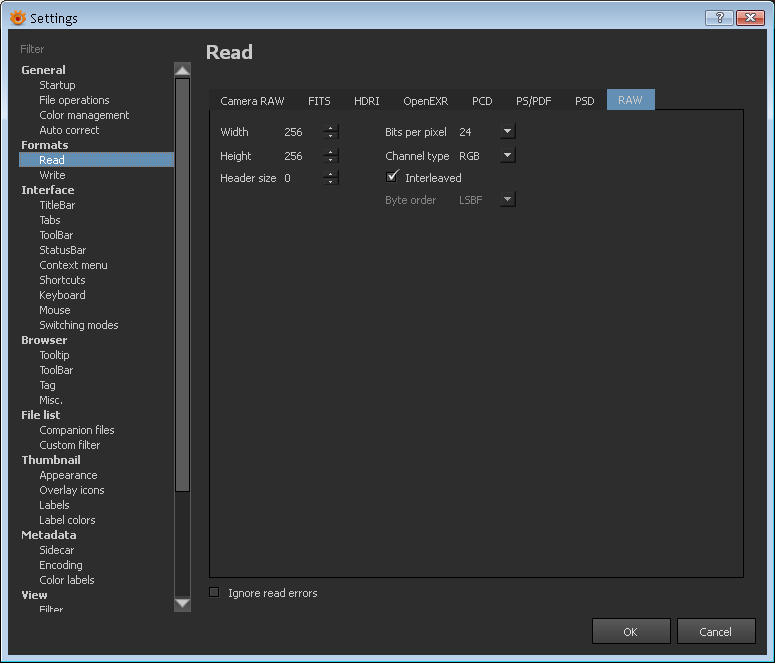Click the help question mark button
Image resolution: width=775 pixels, height=663 pixels.
719,18
